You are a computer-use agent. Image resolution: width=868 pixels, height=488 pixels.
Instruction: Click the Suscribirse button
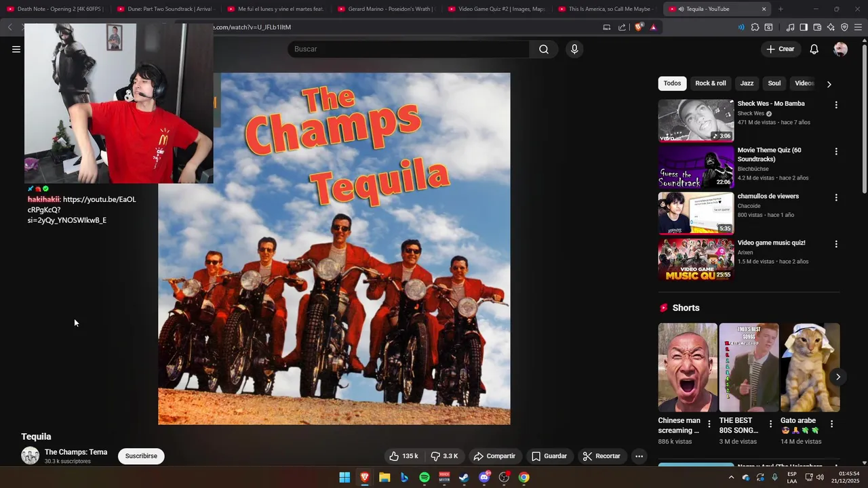click(x=141, y=456)
